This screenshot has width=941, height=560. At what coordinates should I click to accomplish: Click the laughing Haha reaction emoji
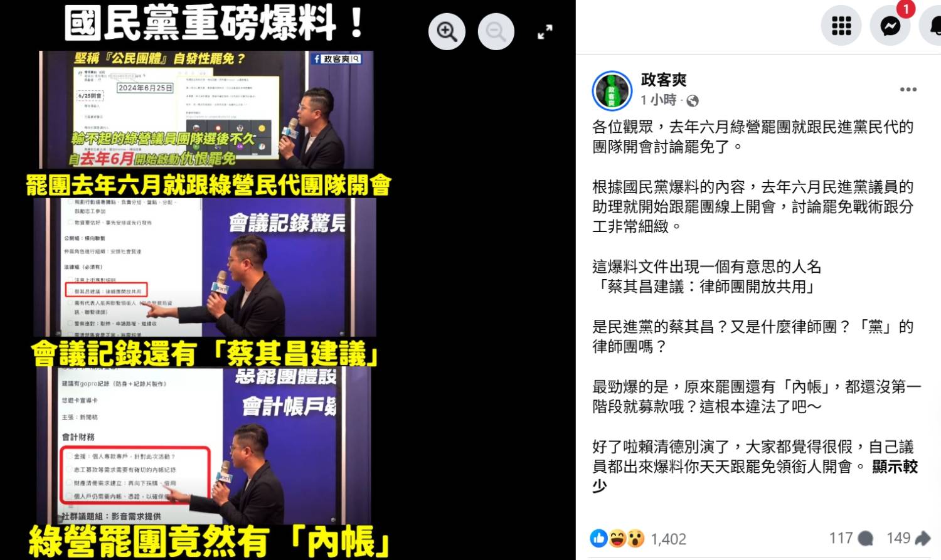click(617, 538)
